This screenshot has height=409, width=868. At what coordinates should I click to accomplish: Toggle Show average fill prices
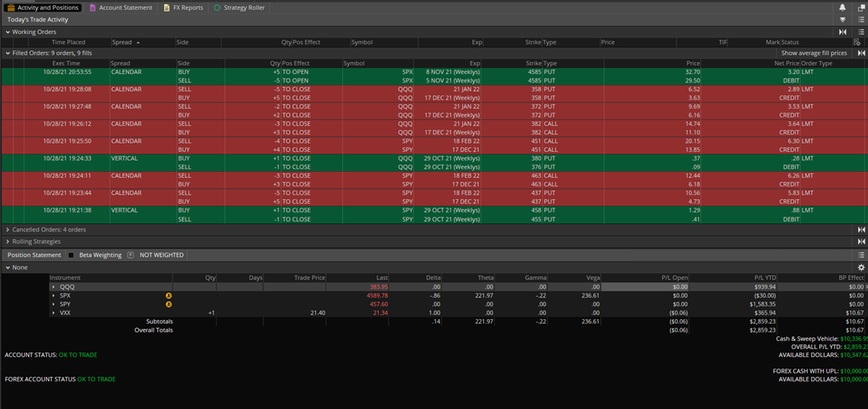(x=813, y=53)
